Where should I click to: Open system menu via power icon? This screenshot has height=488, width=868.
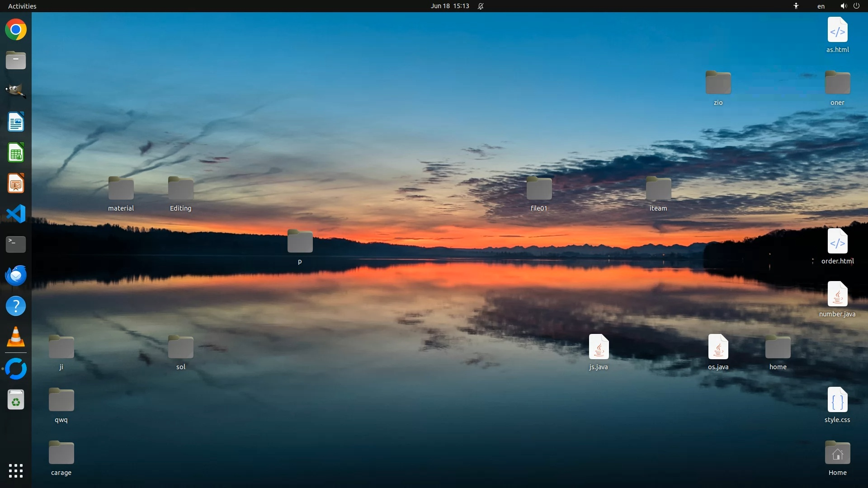[856, 6]
